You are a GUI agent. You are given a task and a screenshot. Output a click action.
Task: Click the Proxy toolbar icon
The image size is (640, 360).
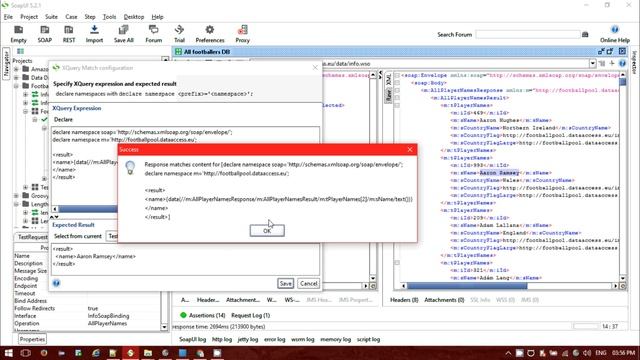[x=242, y=30]
